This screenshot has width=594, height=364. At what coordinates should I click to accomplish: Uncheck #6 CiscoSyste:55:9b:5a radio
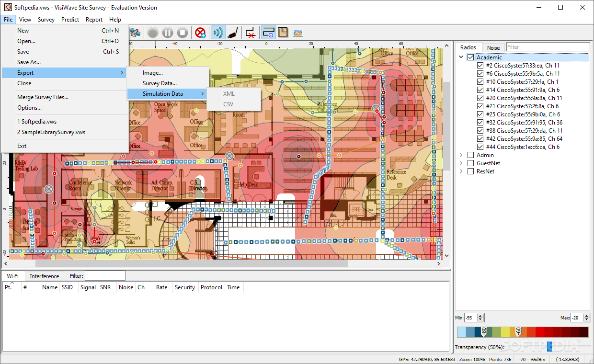(480, 74)
